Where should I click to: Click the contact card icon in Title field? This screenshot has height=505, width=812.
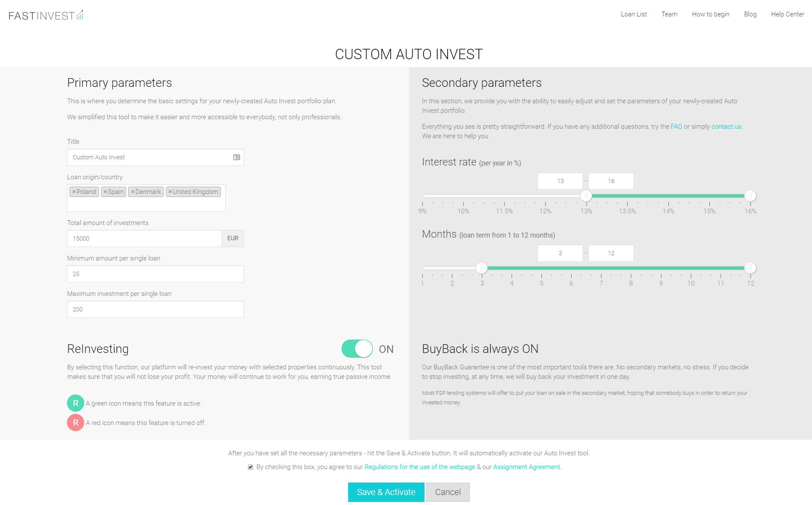(x=236, y=157)
